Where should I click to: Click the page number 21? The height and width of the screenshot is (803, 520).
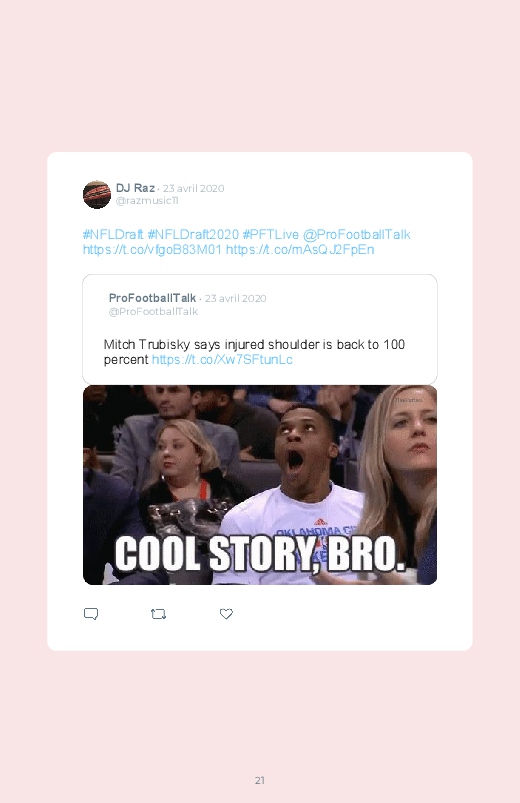click(260, 780)
